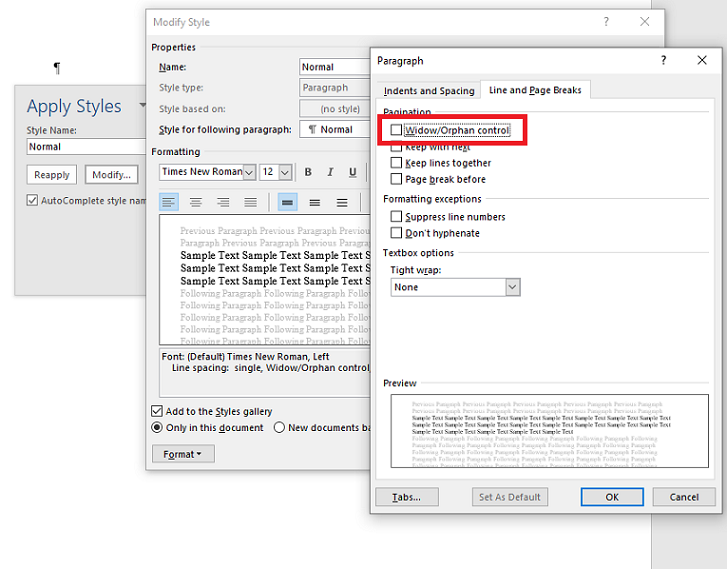Open the Tabs... dialog button
Viewport: 727px width, 569px height.
pos(407,497)
